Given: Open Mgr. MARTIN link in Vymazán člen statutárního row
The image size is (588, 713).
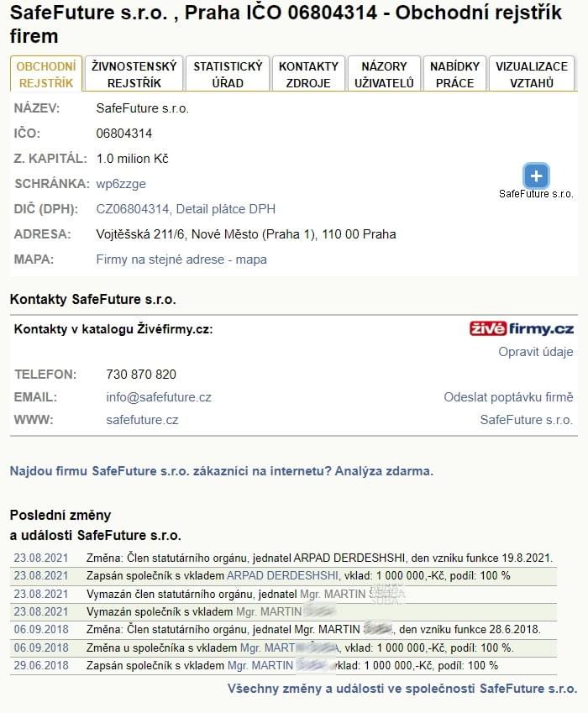Looking at the screenshot, I should point(333,595).
